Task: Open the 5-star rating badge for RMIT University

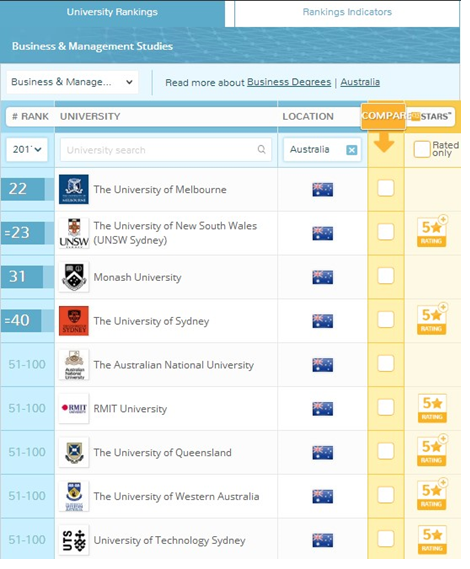Action: coord(432,408)
